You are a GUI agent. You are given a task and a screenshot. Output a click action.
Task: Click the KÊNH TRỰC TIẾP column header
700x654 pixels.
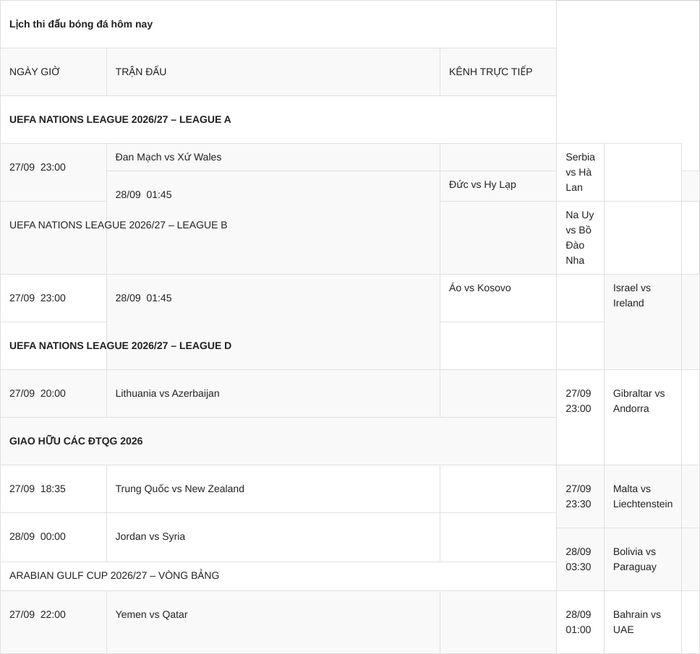tap(490, 72)
